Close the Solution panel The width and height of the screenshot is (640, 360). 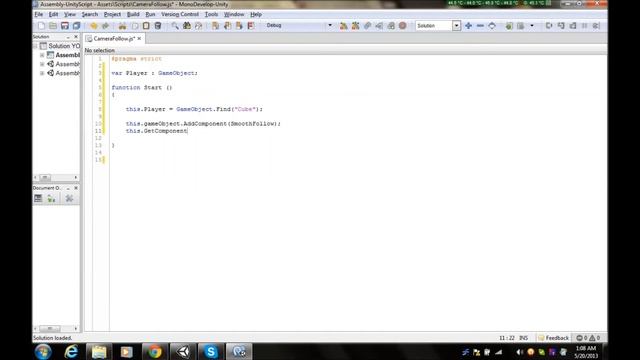pos(76,37)
